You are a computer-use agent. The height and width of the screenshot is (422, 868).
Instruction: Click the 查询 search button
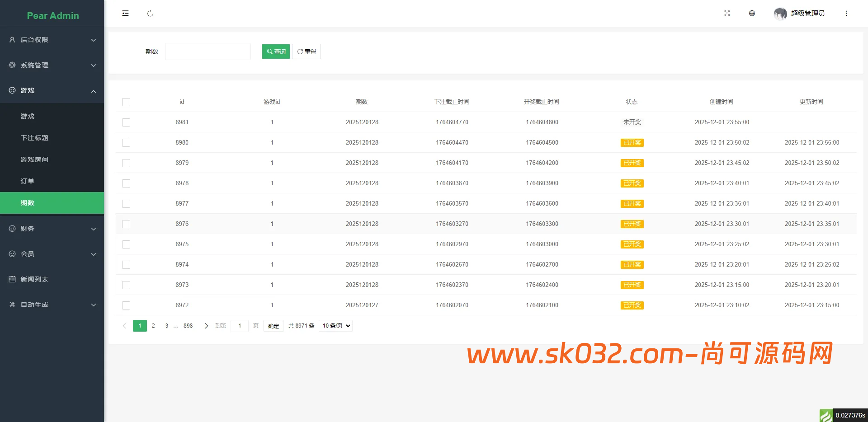coord(275,51)
